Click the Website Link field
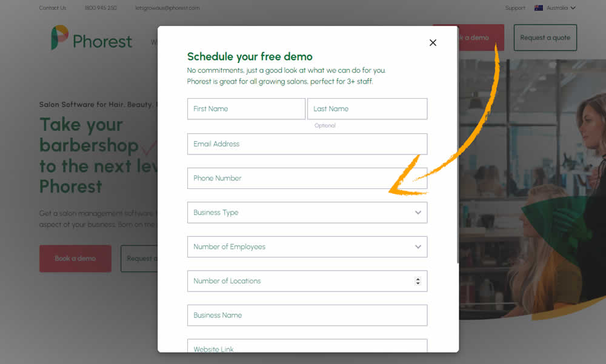The image size is (606, 364). pos(307,346)
